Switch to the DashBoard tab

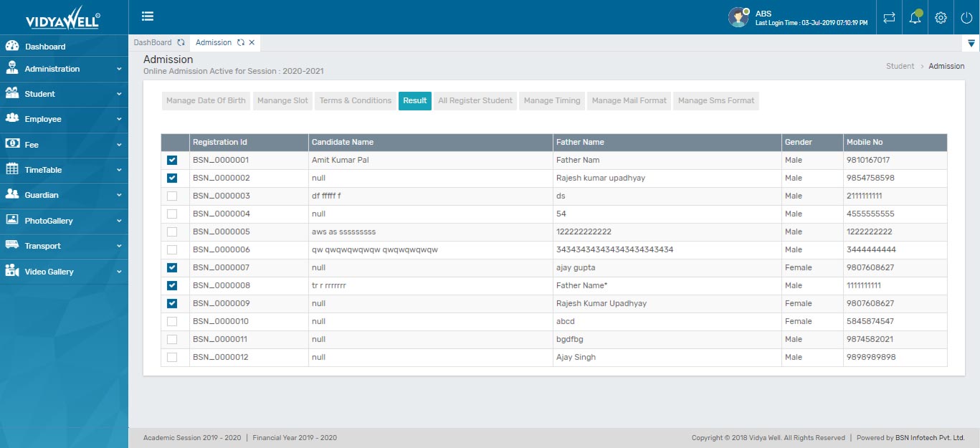[x=153, y=42]
